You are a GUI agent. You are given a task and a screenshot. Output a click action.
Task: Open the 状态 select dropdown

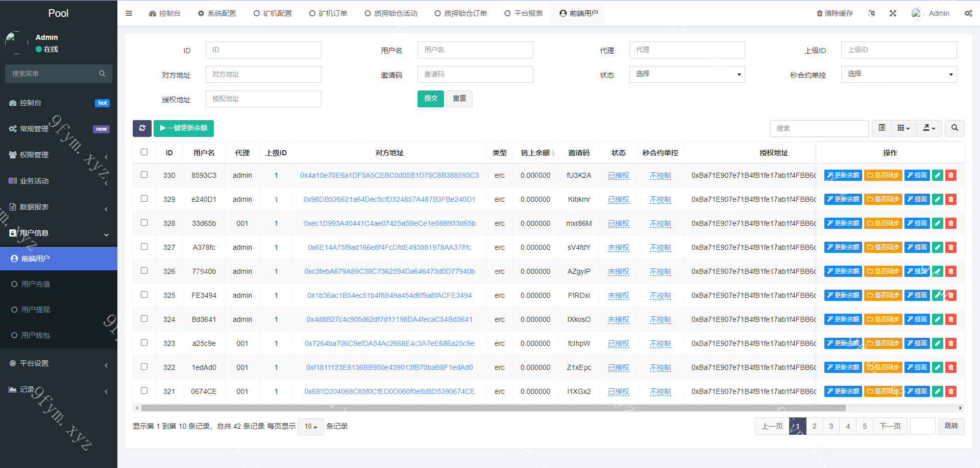tap(687, 74)
